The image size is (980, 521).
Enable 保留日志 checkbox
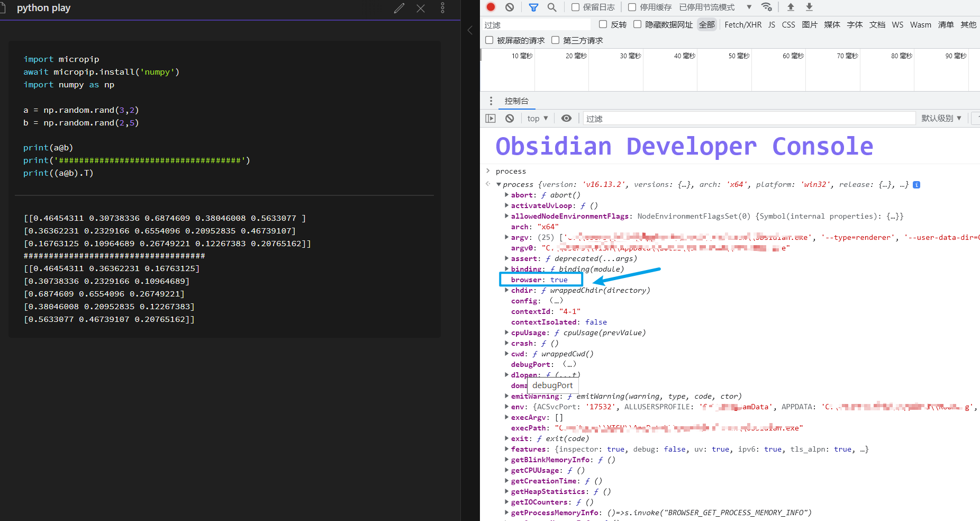tap(575, 7)
